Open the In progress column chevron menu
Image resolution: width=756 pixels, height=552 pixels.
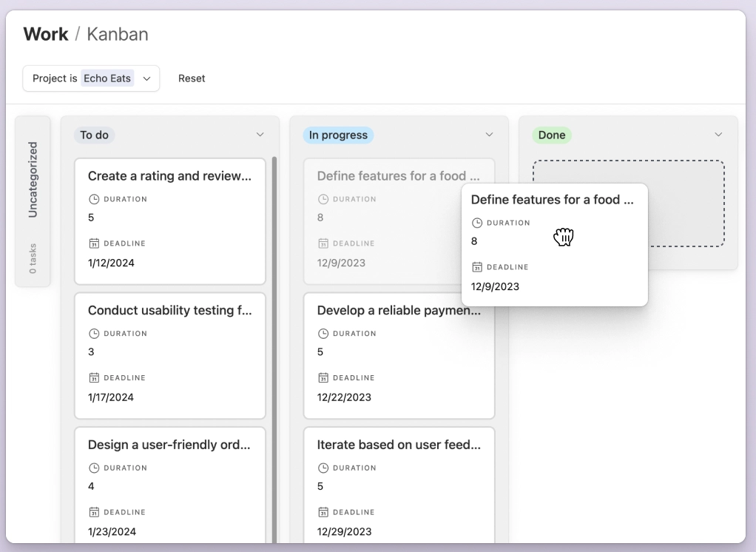pyautogui.click(x=489, y=135)
